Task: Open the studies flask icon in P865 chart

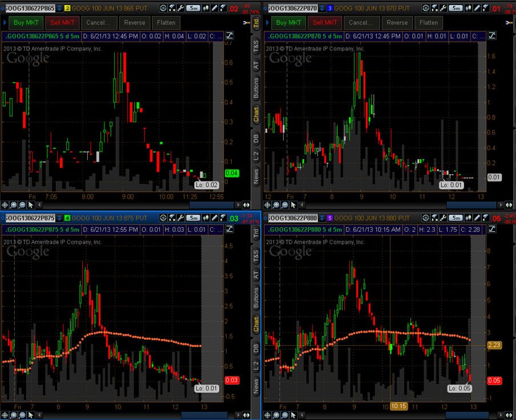Action: coord(172,8)
